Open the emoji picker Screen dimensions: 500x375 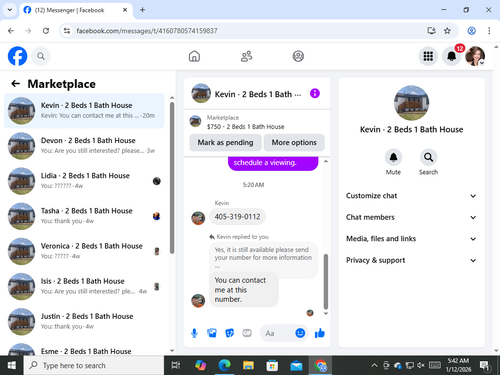point(300,333)
